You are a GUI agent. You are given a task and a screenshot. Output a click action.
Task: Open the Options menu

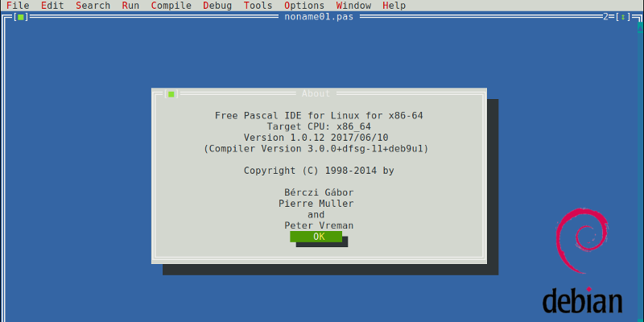tap(304, 6)
